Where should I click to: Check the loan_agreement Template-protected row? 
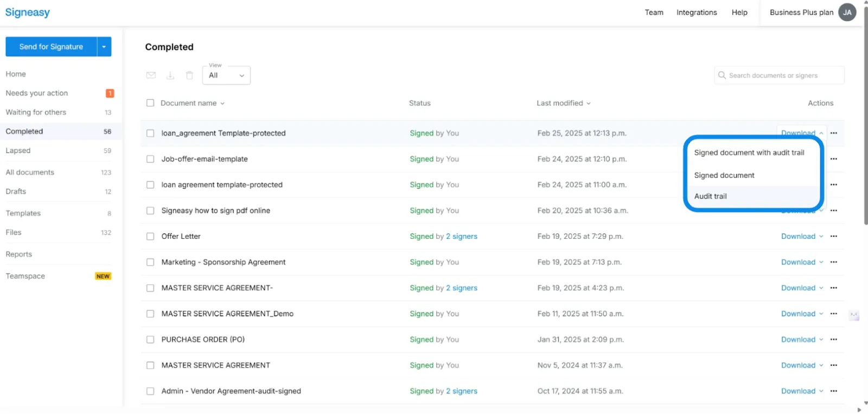pos(150,133)
